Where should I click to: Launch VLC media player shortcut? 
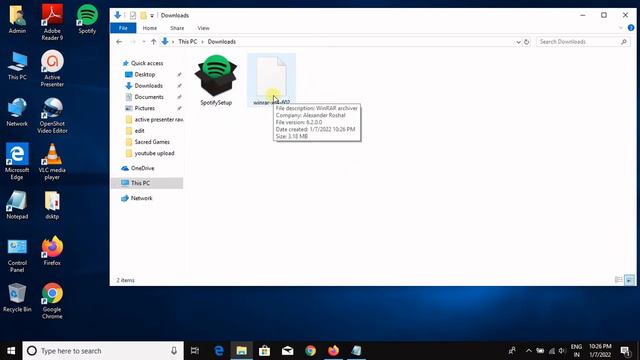coord(52,162)
